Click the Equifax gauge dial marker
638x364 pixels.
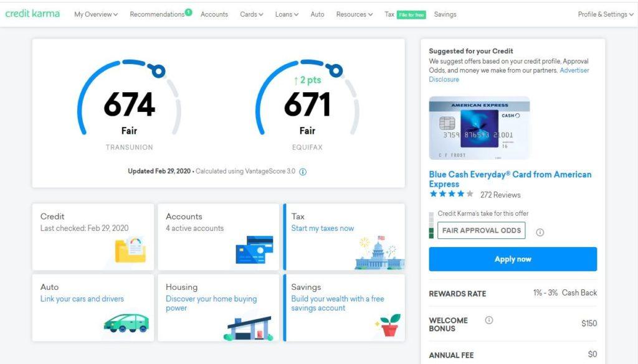[x=336, y=71]
